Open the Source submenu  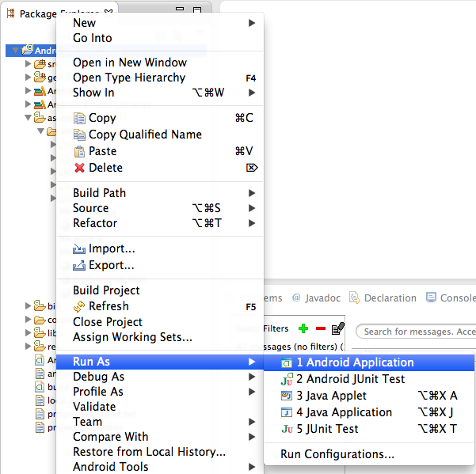tap(160, 208)
